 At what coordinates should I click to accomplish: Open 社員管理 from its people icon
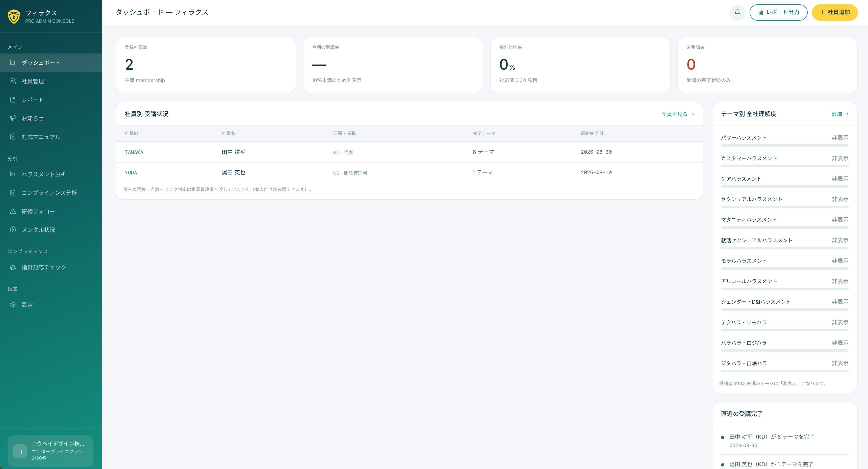pos(13,81)
